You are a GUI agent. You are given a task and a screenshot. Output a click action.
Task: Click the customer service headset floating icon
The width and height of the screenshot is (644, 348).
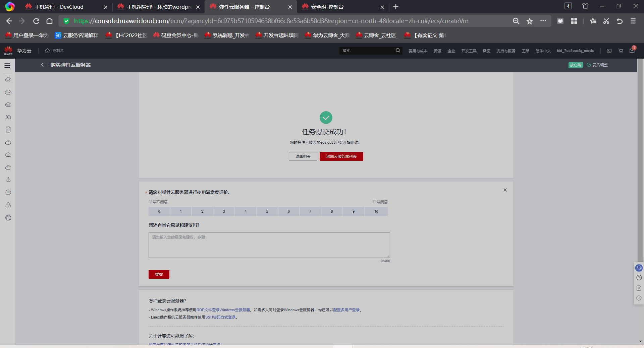tap(639, 268)
